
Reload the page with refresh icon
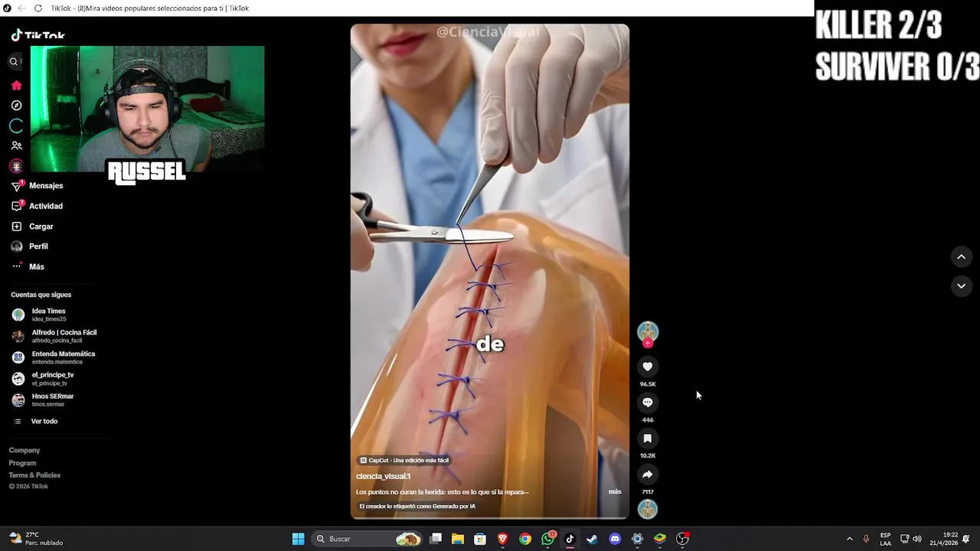pyautogui.click(x=38, y=8)
